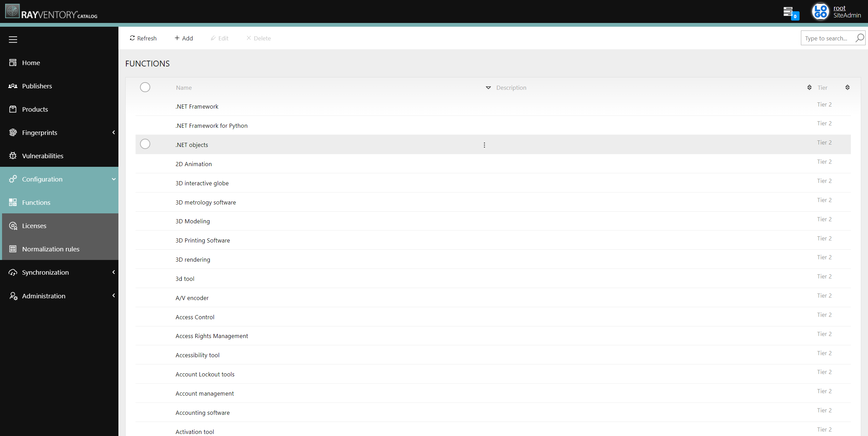The image size is (868, 436).
Task: Click the Refresh icon to reload functions
Action: pos(132,38)
